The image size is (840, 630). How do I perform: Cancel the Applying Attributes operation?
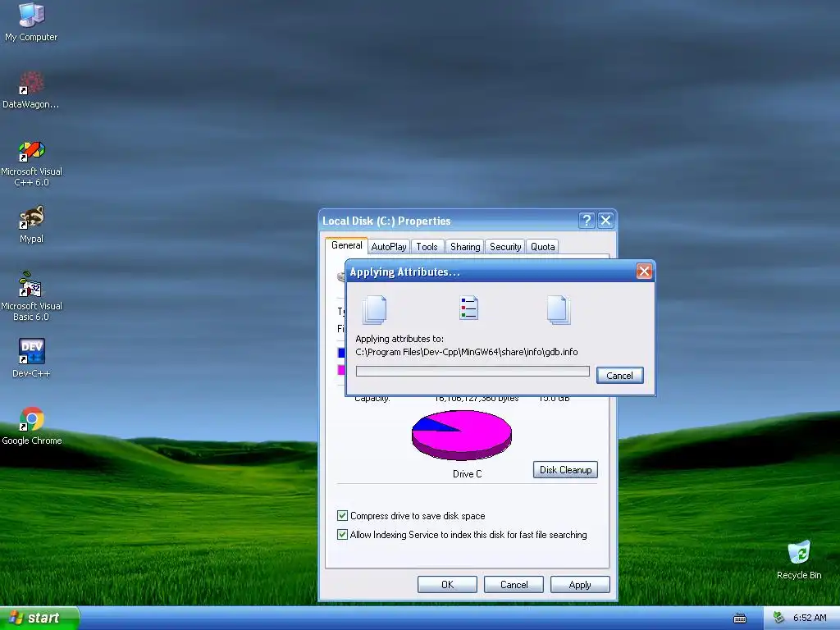(620, 375)
